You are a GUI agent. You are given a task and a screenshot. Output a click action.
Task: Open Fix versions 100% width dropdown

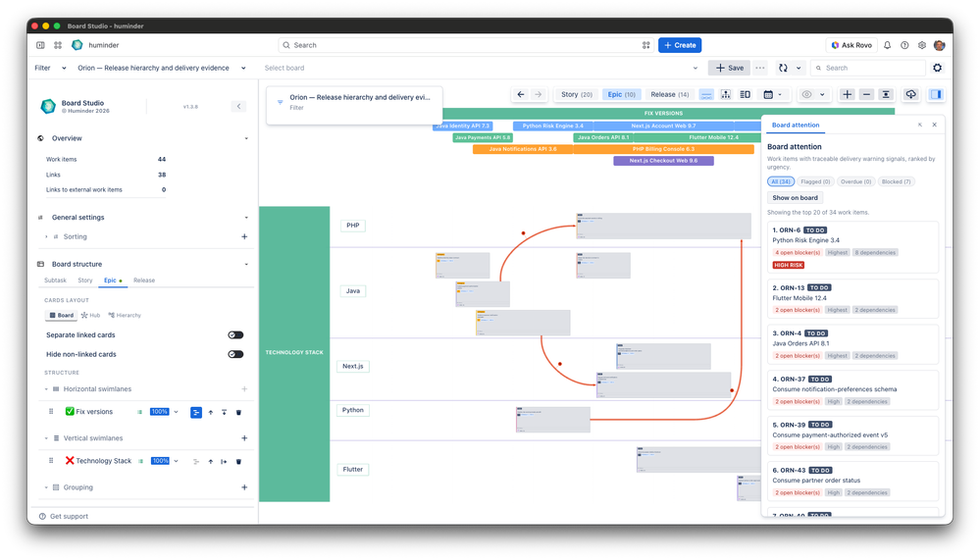(x=165, y=412)
